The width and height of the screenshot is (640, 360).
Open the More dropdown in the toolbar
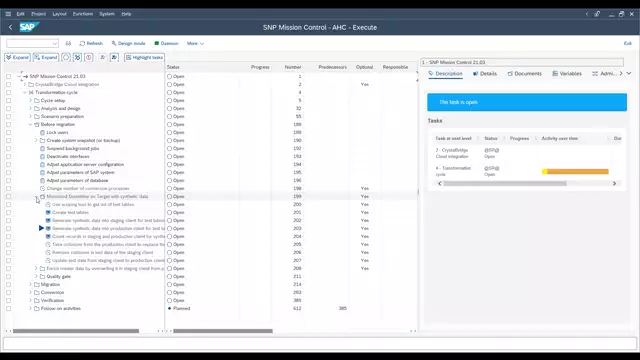click(195, 43)
